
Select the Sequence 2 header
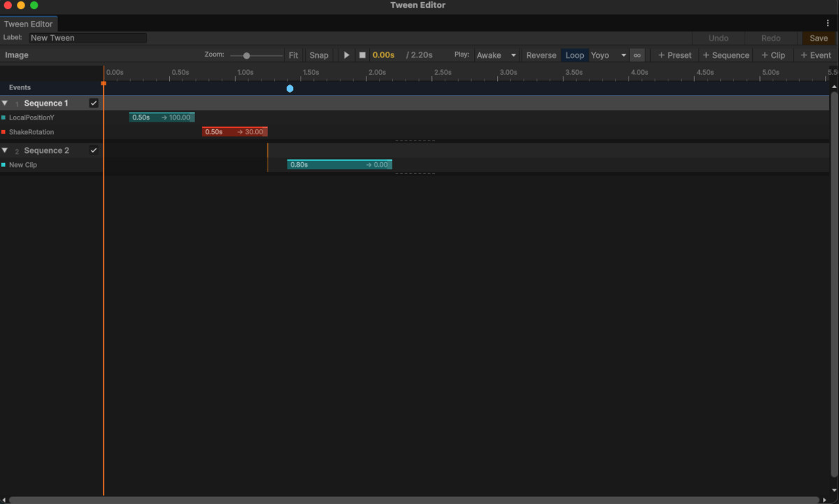coord(47,150)
